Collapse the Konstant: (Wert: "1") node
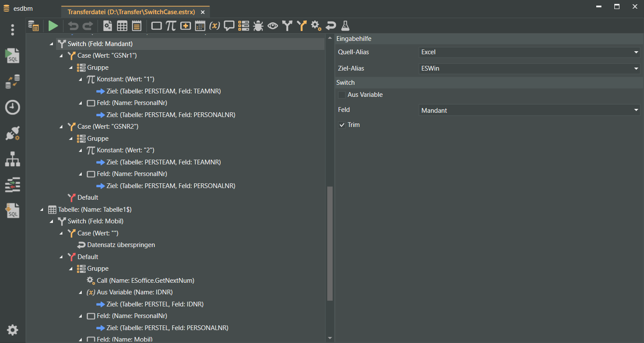 (81, 79)
